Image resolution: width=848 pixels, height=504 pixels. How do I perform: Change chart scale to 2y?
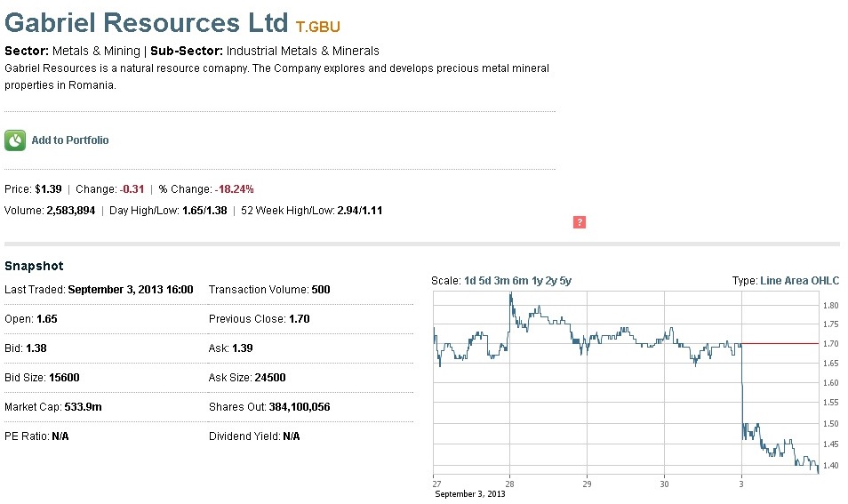pos(550,281)
